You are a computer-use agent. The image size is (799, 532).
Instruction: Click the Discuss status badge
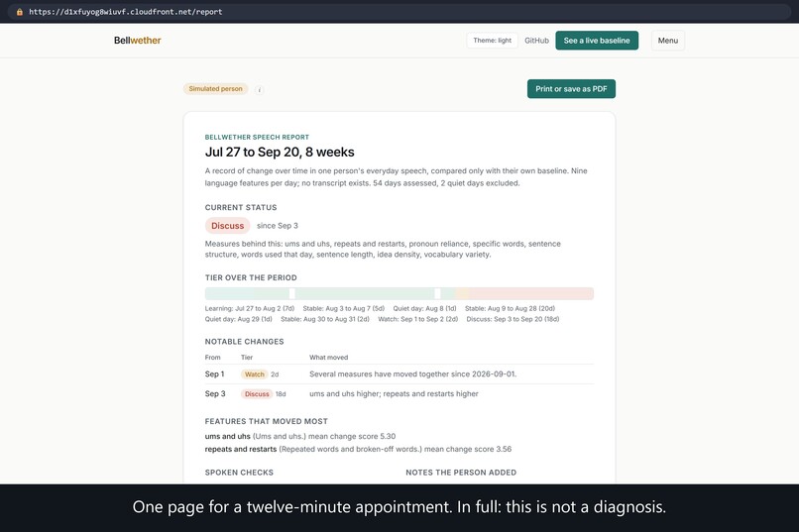[227, 226]
